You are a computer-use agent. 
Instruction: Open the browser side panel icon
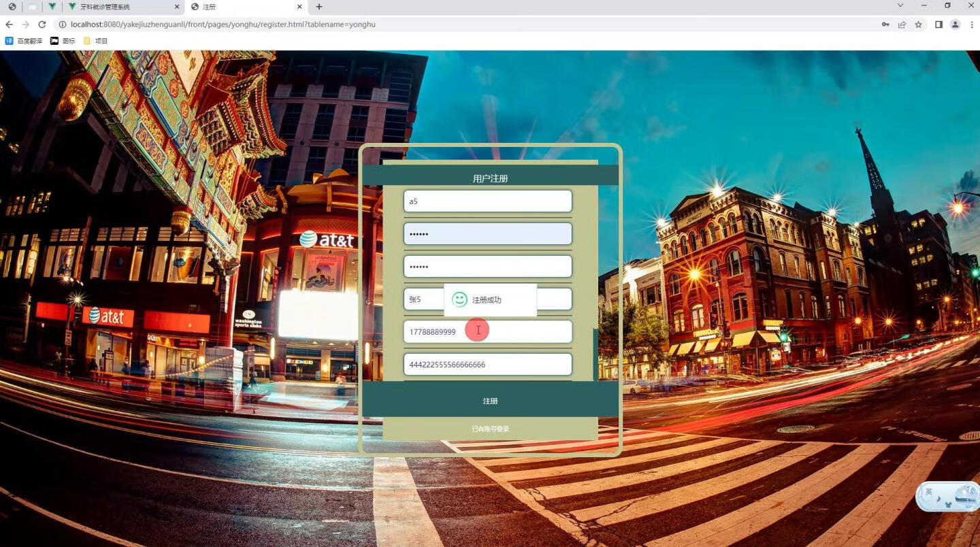point(938,24)
